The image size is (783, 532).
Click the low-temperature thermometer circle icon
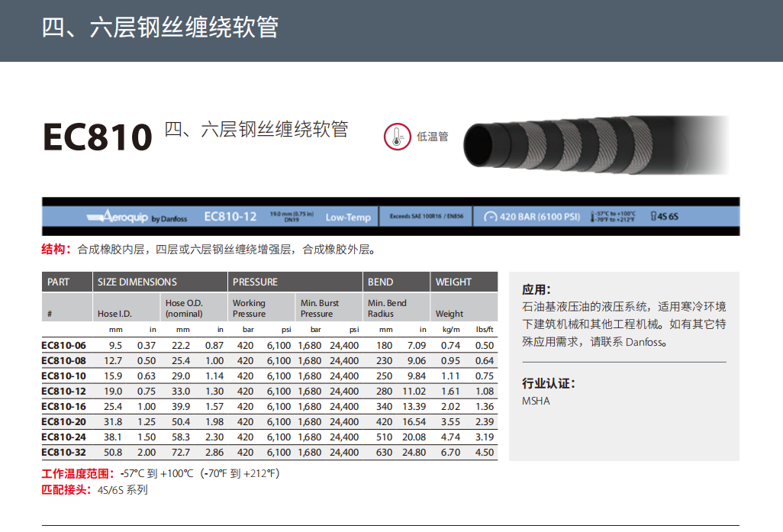coord(396,136)
